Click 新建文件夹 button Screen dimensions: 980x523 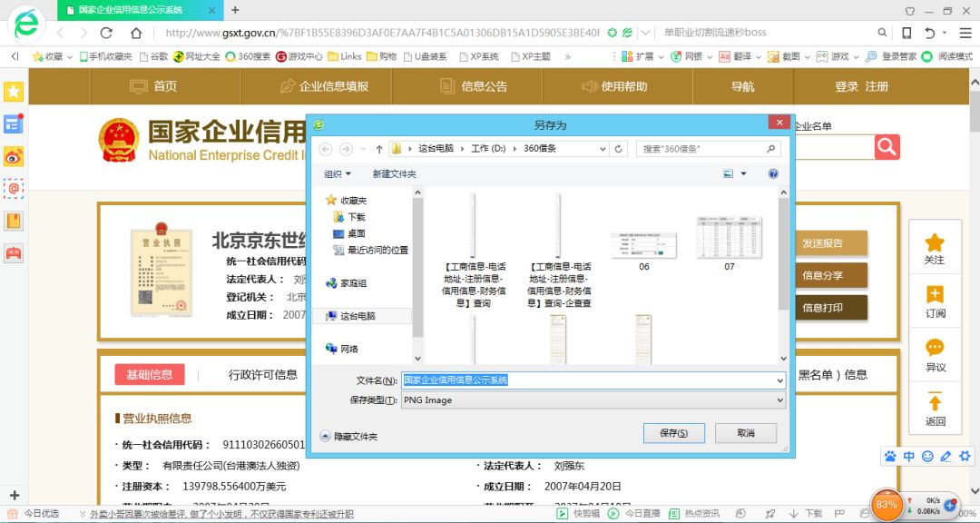(395, 174)
